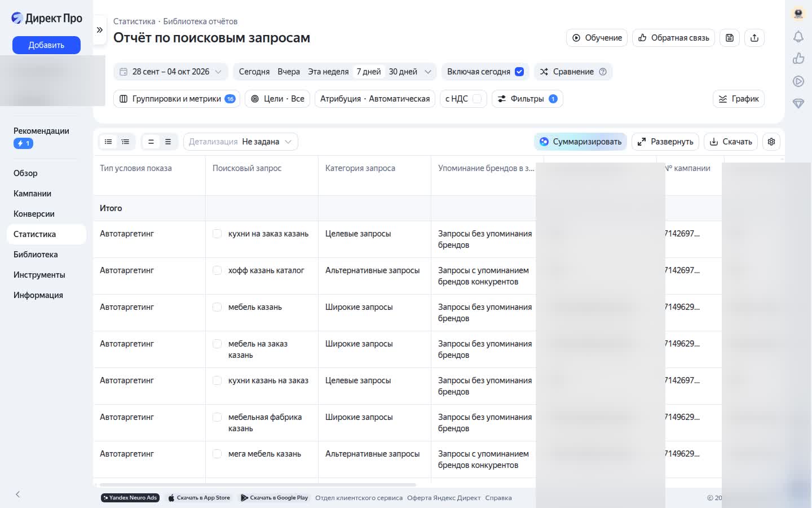Open notifications bell icon
Screen dimensions: 812x508
pos(798,37)
